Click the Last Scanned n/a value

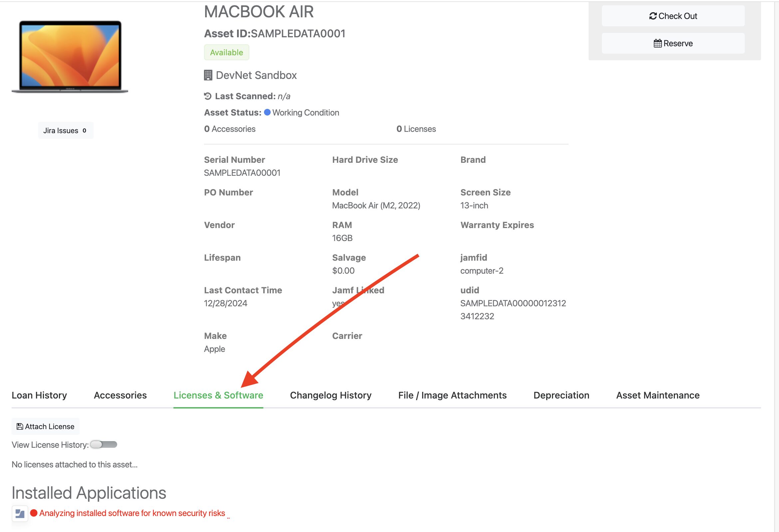284,96
